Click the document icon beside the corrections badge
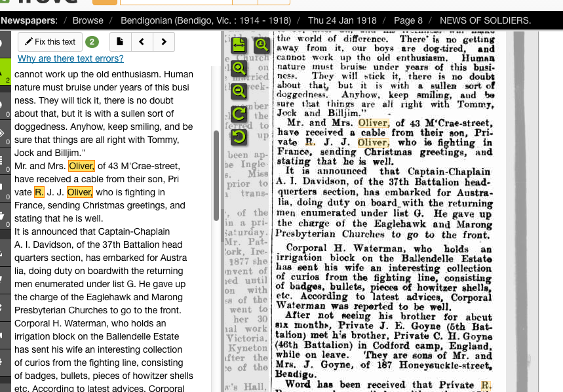 [121, 42]
